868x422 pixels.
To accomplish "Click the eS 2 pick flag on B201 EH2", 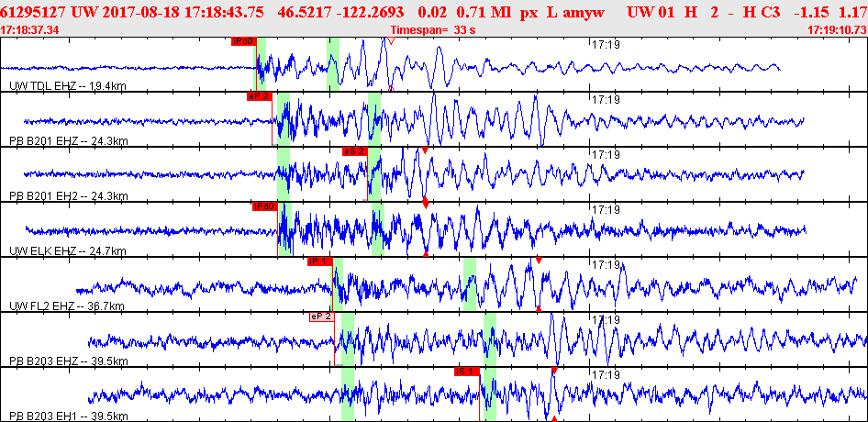I will coord(355,151).
